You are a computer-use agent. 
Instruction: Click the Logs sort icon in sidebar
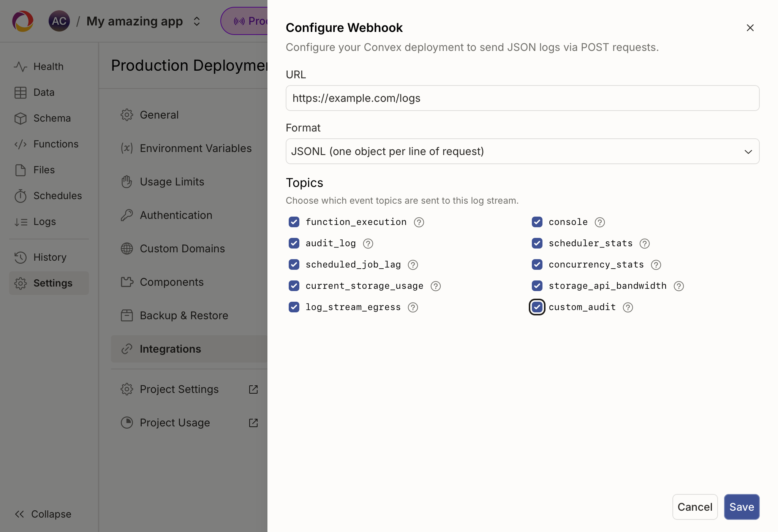pos(21,222)
